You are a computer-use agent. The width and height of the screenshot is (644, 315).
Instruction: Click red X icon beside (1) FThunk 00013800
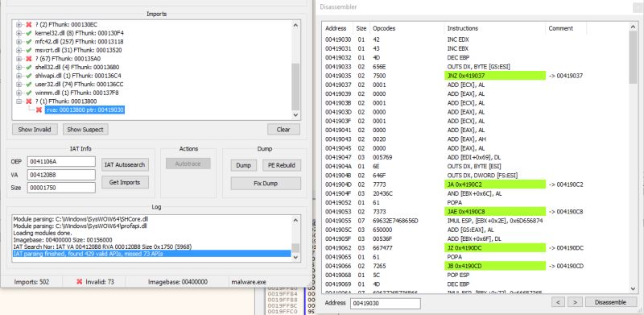coord(29,102)
